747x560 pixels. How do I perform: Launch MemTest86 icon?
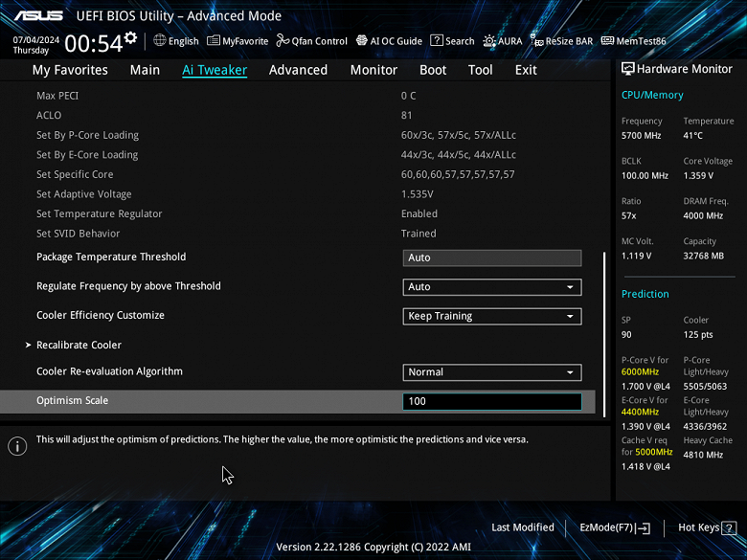point(607,40)
